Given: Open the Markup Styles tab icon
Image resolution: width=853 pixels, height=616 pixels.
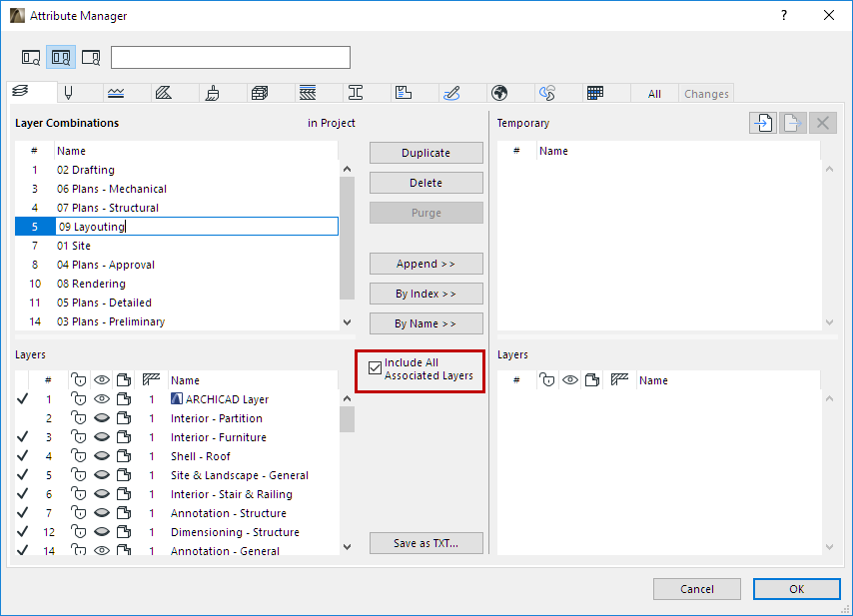Looking at the screenshot, I should click(x=451, y=93).
